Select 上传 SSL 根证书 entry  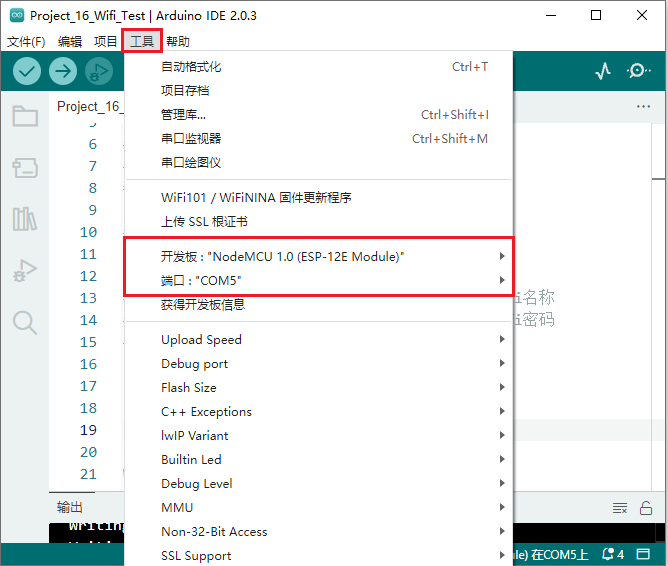pos(319,221)
